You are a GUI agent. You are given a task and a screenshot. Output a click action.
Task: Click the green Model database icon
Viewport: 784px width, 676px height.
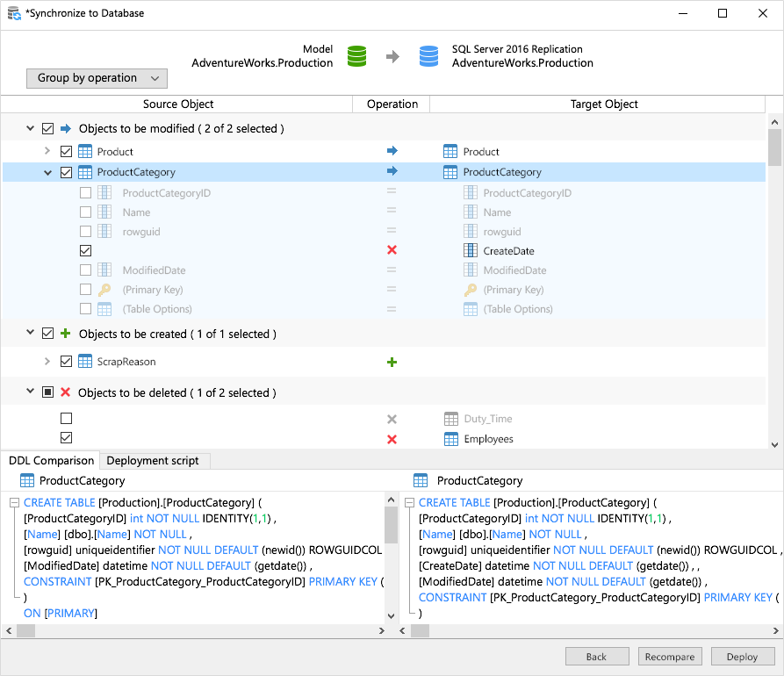tap(356, 56)
